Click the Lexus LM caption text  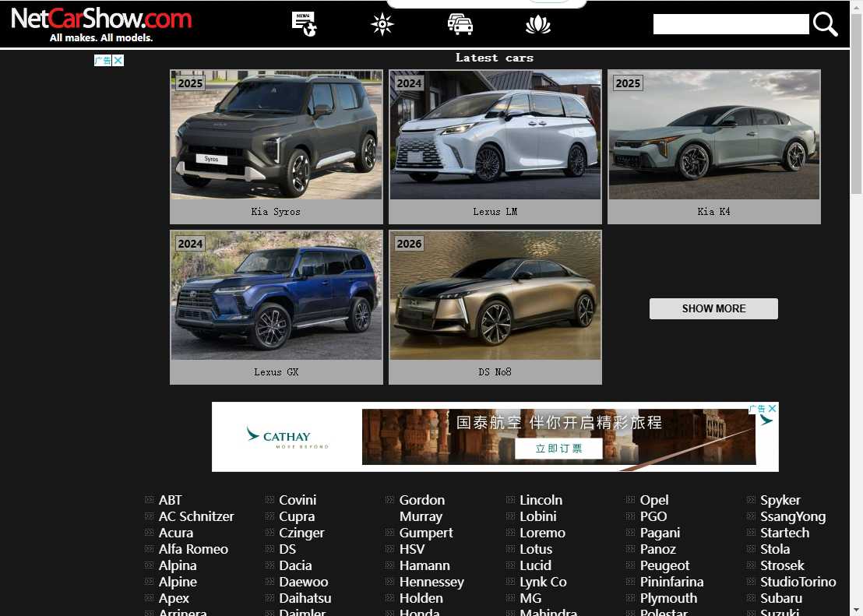pyautogui.click(x=495, y=211)
